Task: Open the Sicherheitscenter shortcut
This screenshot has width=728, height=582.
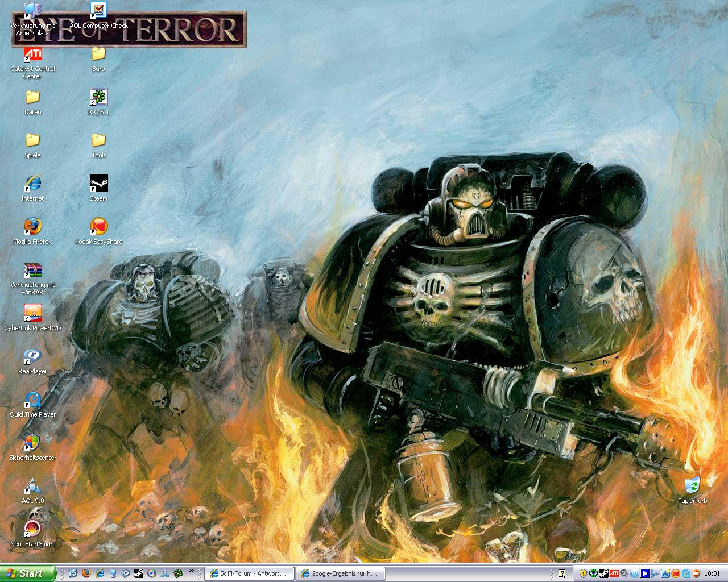Action: 32,443
